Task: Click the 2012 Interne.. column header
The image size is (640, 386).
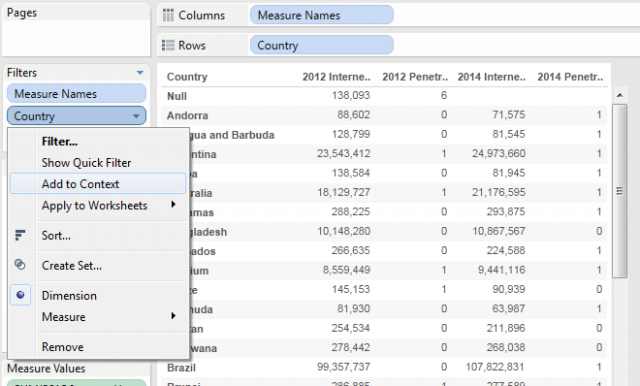Action: (x=336, y=77)
